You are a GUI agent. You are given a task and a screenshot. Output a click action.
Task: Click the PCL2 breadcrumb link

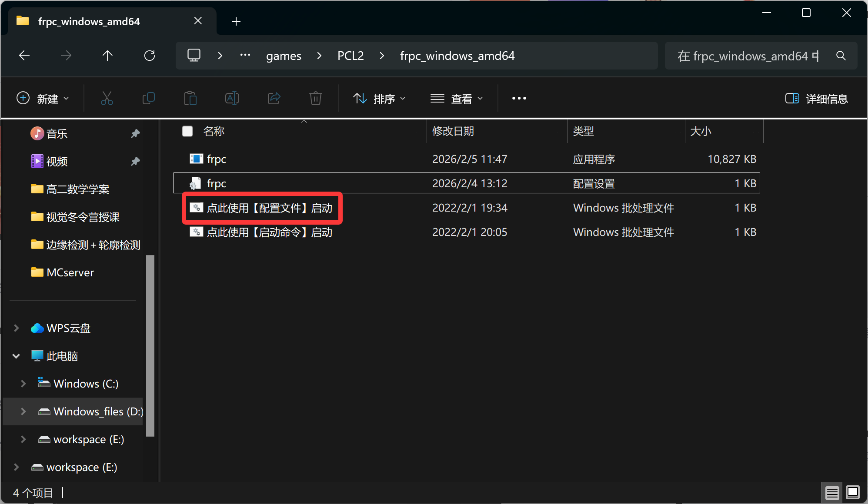(x=351, y=56)
